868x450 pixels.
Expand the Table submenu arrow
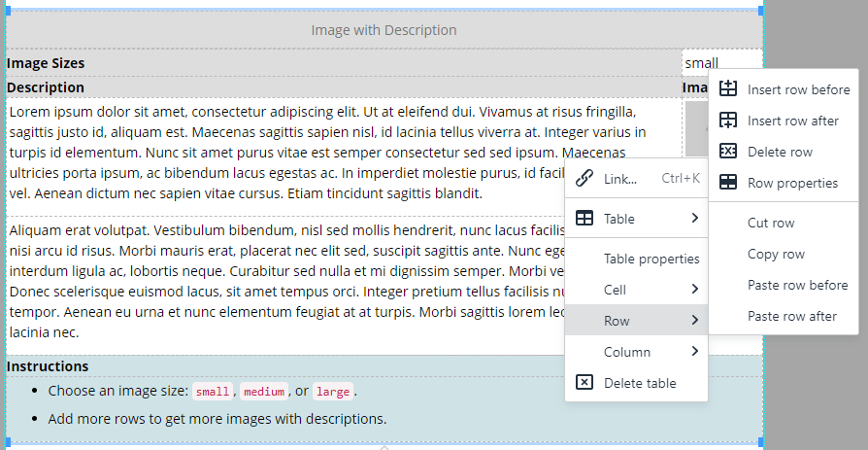[695, 219]
